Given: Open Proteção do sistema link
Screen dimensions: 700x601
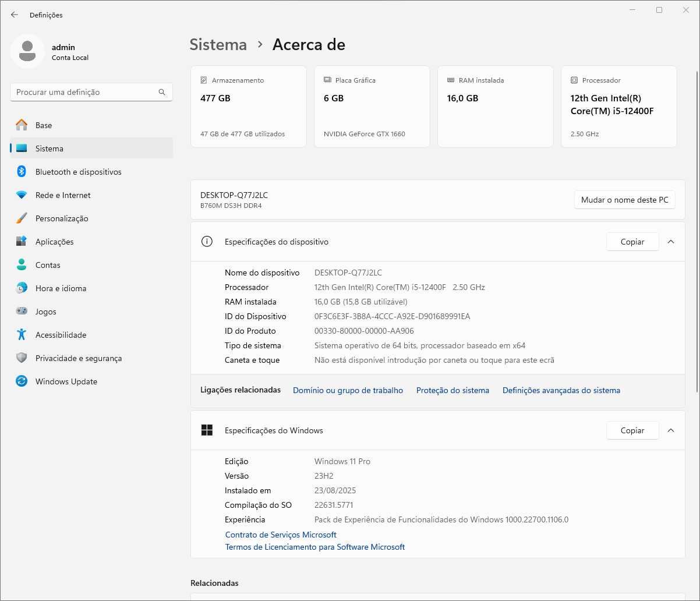Looking at the screenshot, I should [452, 390].
